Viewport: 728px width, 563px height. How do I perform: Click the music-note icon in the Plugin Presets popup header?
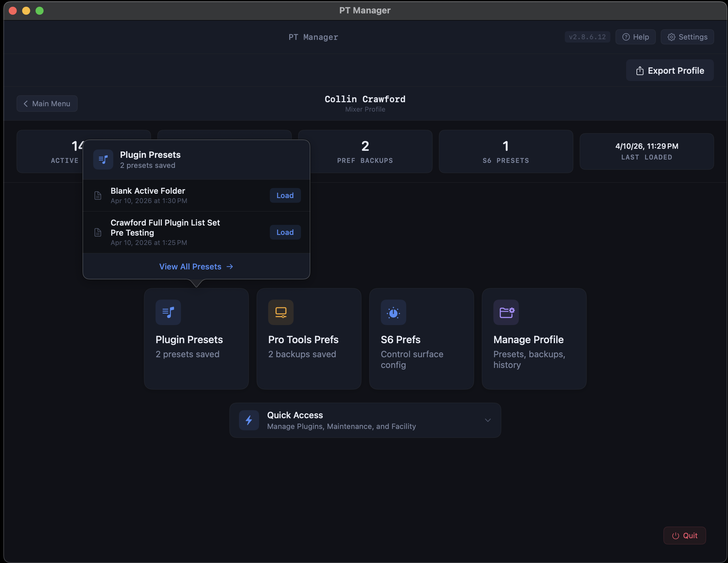pos(103,160)
